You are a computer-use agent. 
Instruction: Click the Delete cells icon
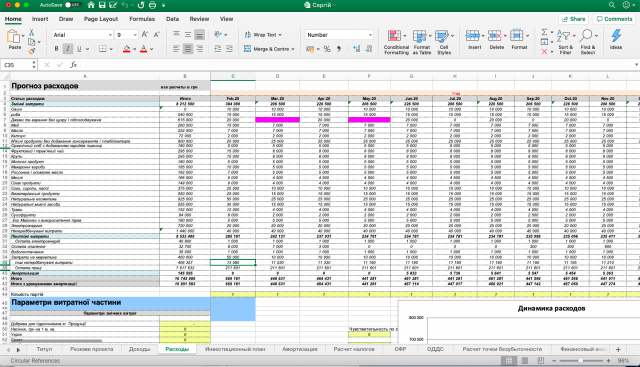click(x=495, y=36)
